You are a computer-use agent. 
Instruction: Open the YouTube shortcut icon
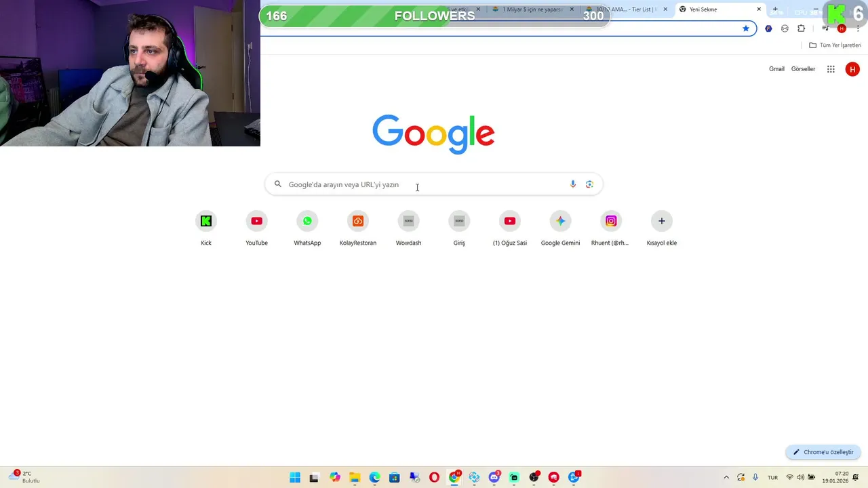pyautogui.click(x=256, y=221)
